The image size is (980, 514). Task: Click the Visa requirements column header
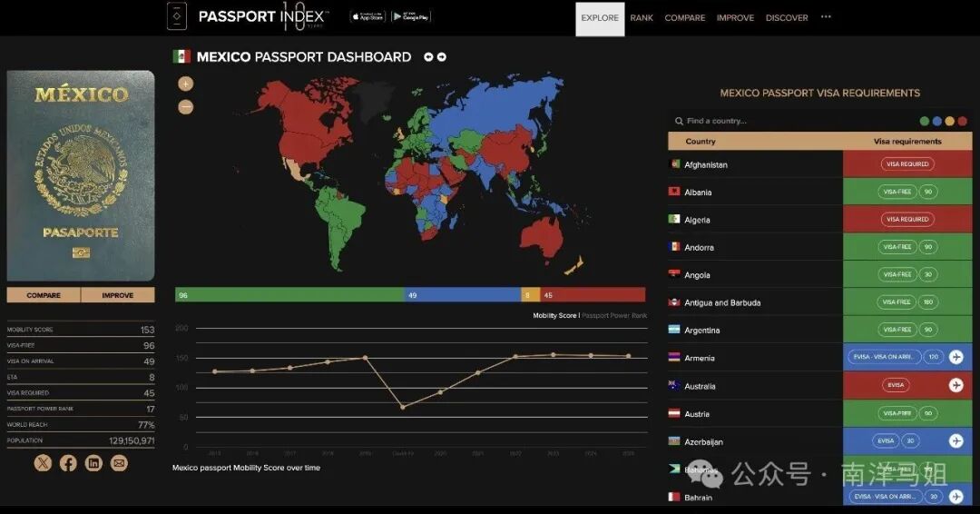tap(907, 142)
